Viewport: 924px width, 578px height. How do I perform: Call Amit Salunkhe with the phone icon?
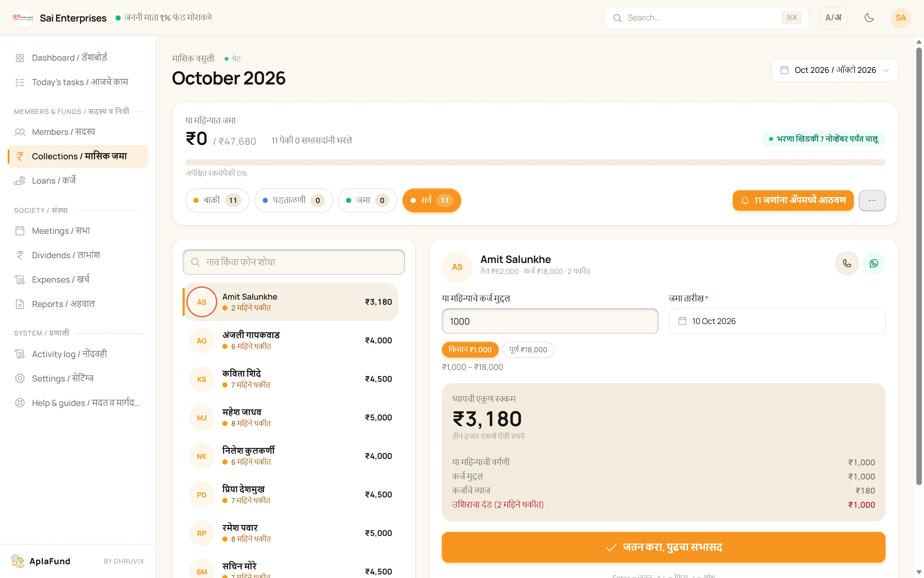[846, 263]
